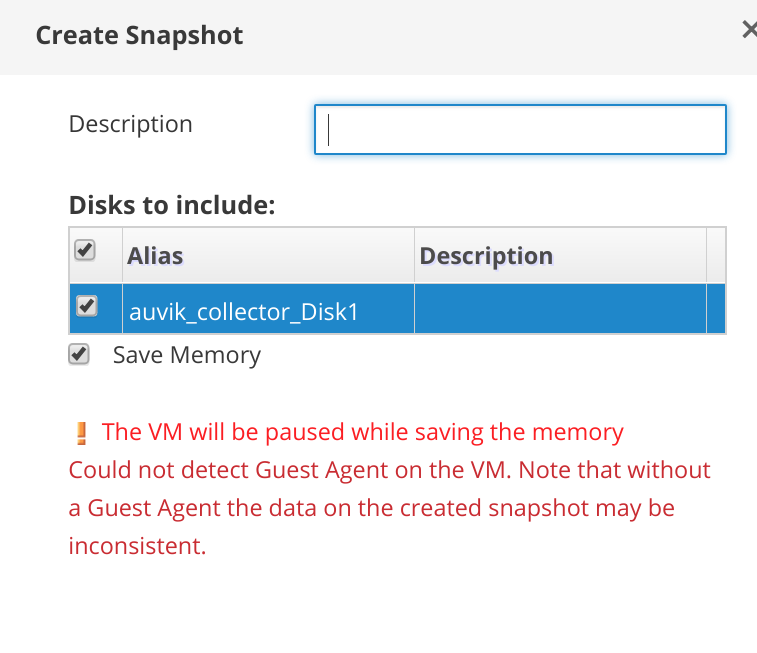Click the Description column header in disks table
757x653 pixels.
(486, 256)
